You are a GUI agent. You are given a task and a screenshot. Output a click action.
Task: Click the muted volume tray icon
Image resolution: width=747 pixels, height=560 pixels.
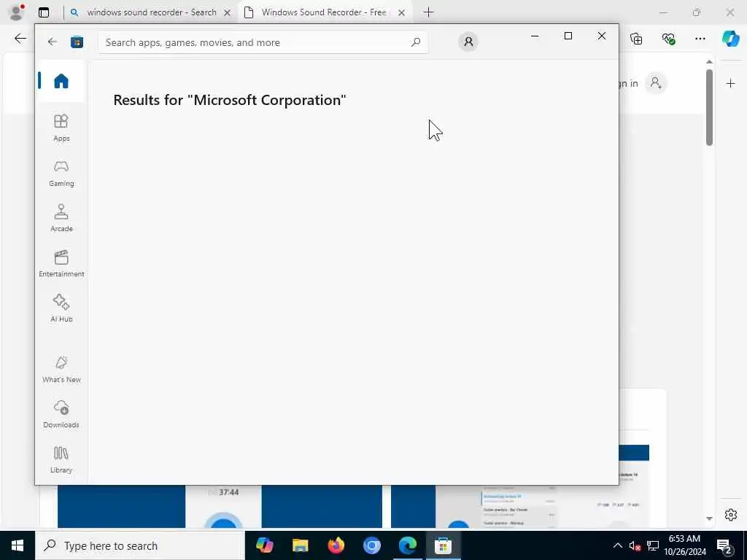coord(635,545)
